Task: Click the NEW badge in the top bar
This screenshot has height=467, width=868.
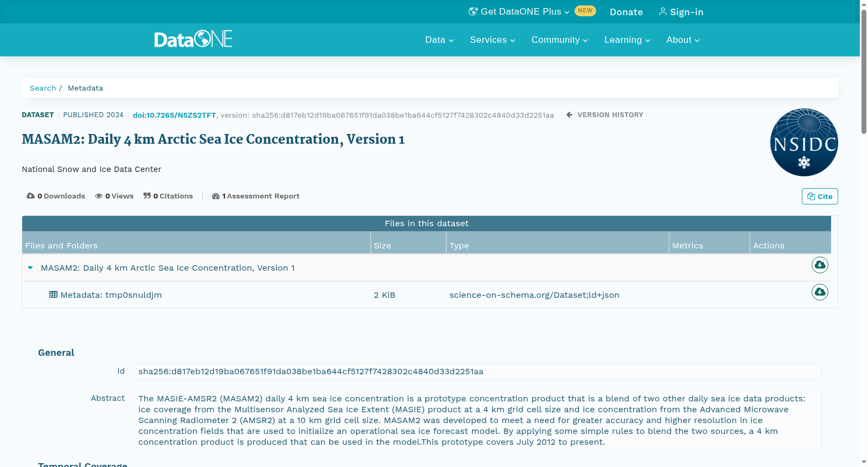Action: click(x=585, y=11)
